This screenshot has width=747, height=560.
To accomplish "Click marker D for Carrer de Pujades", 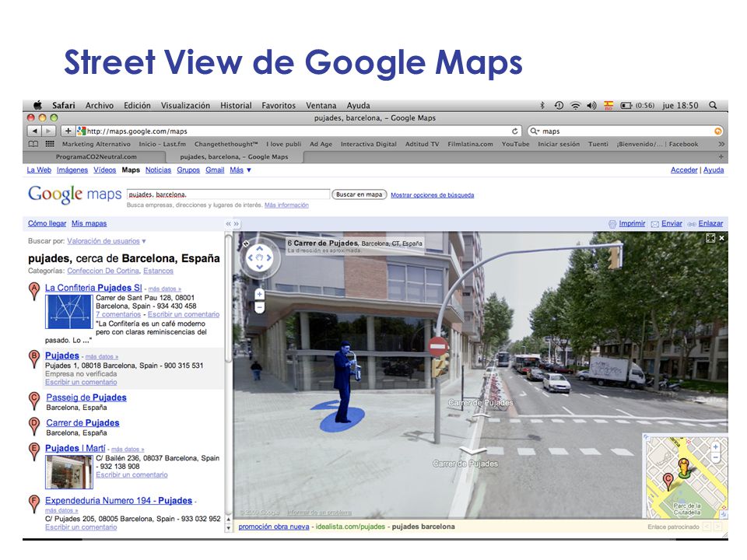I will pyautogui.click(x=33, y=426).
